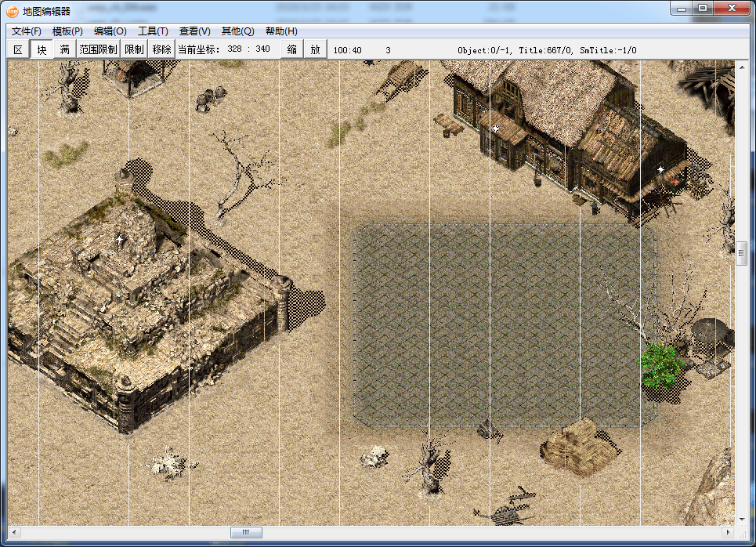756x547 pixels.
Task: Open the 模板(P) template menu
Action: click(67, 31)
